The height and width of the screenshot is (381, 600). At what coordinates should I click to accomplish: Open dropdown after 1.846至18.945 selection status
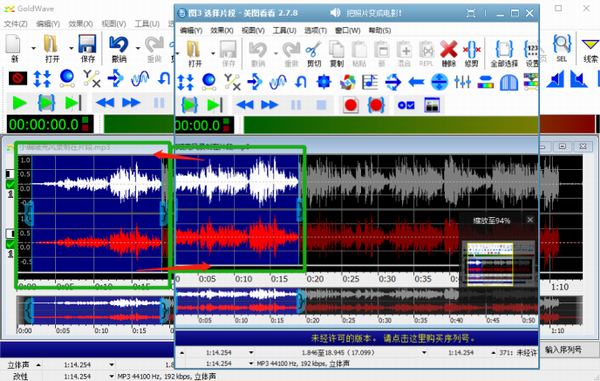(424, 352)
